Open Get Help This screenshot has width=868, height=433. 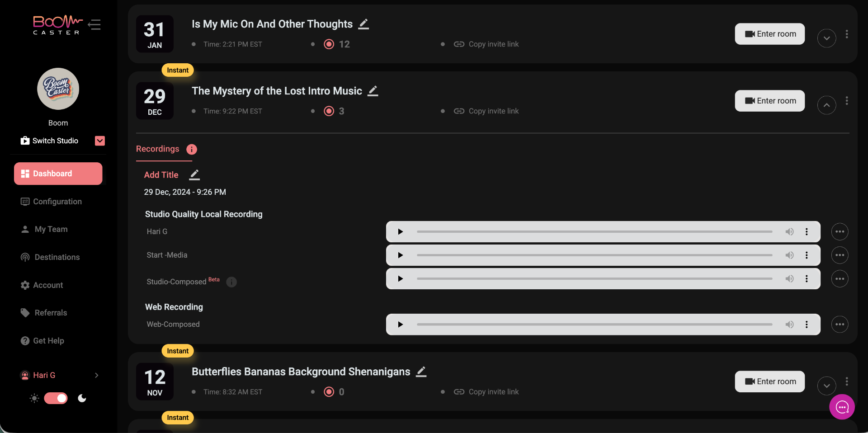click(x=42, y=341)
